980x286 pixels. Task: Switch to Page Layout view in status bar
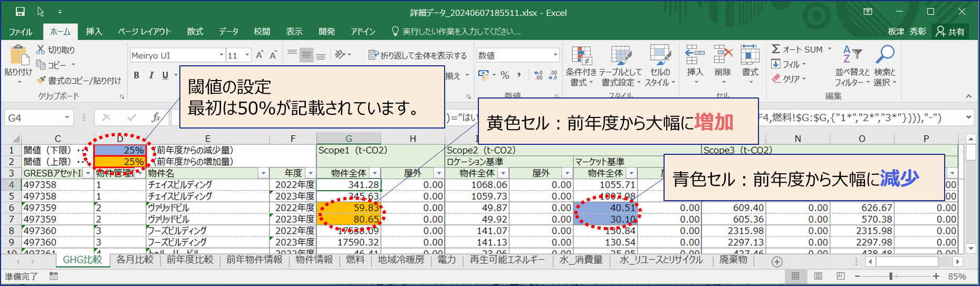818,276
